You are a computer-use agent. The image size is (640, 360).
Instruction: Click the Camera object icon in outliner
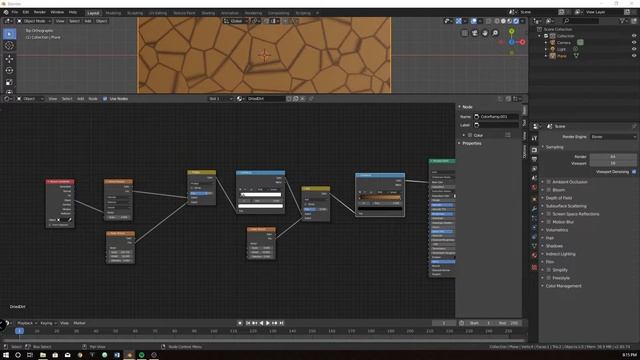pos(553,42)
